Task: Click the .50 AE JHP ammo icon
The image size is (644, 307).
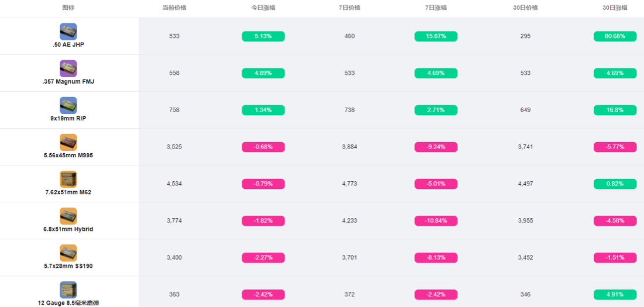Action: (x=68, y=32)
